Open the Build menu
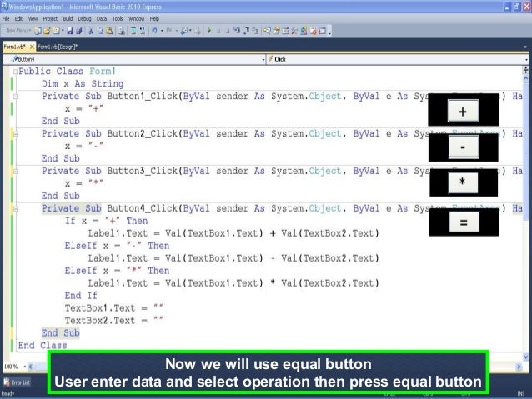 coord(68,19)
